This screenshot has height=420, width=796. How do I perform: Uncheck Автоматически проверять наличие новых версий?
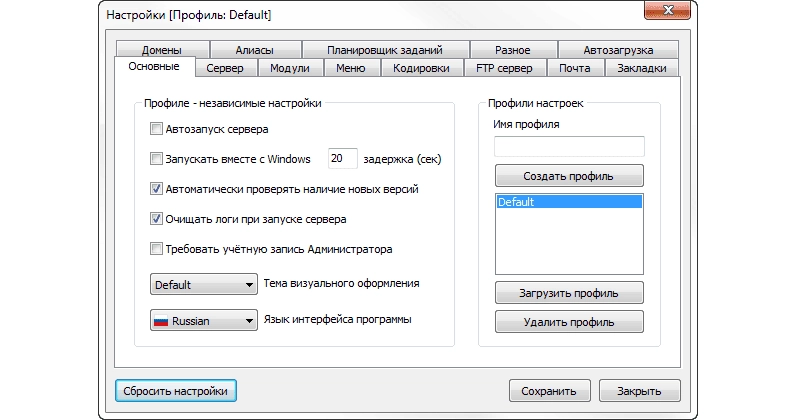(x=156, y=189)
